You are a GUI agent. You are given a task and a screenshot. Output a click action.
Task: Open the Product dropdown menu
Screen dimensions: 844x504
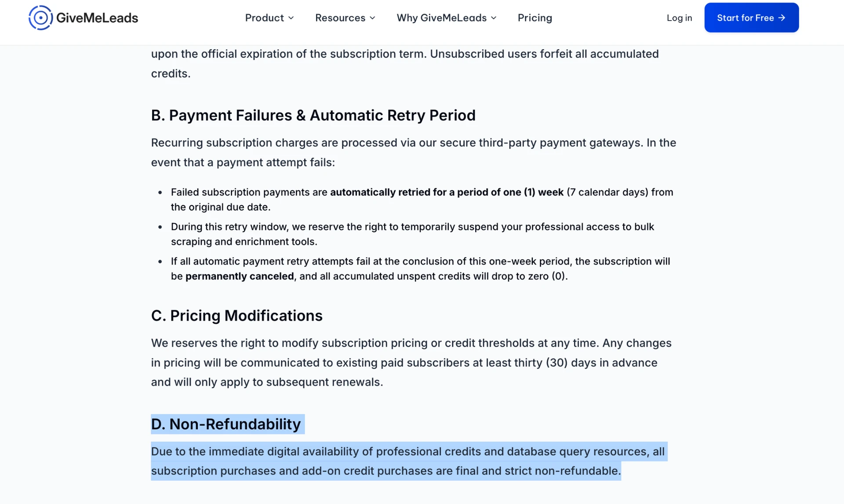click(269, 18)
